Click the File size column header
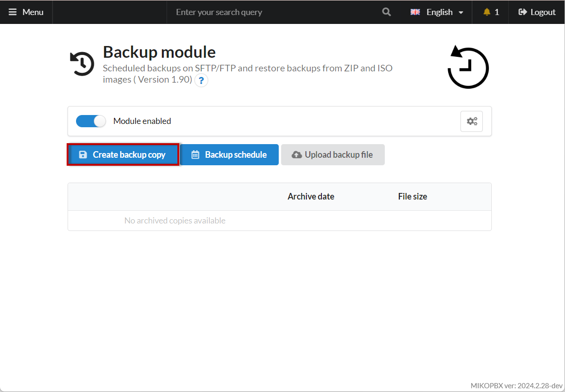Viewport: 565px width, 392px height. (x=412, y=197)
